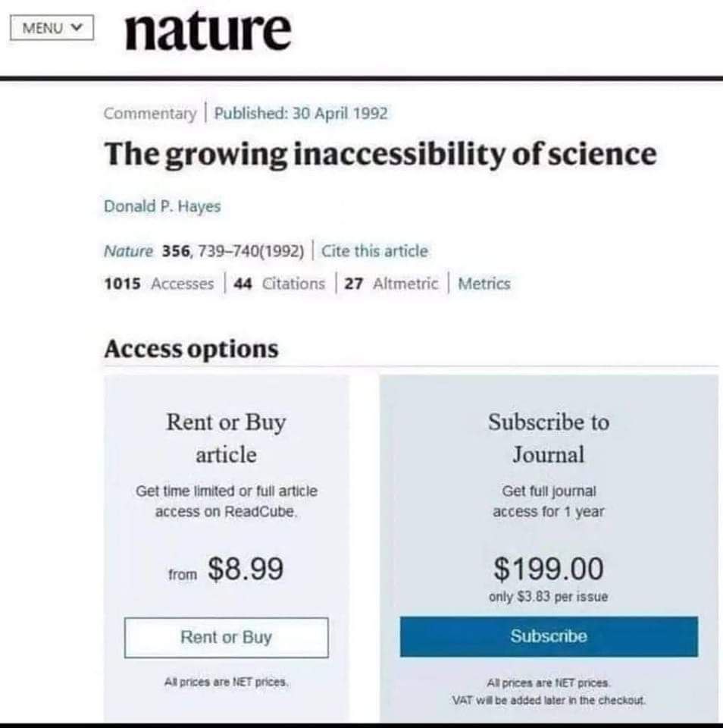Click the published date 30 April 1992
723x728 pixels.
coord(301,114)
